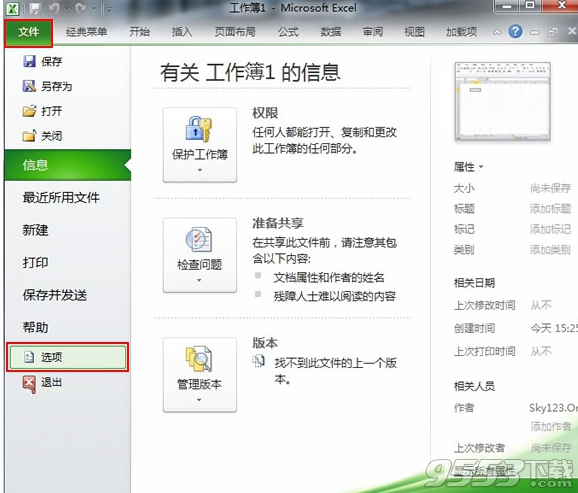This screenshot has width=578, height=493.
Task: Collapse the ribbon using the caret arrow
Action: 497,32
